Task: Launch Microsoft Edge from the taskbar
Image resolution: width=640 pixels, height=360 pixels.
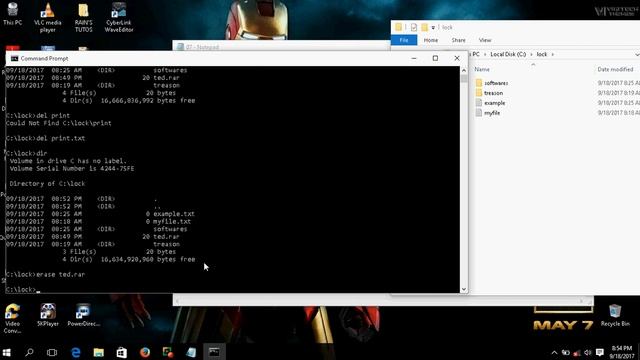Action: coord(76,352)
